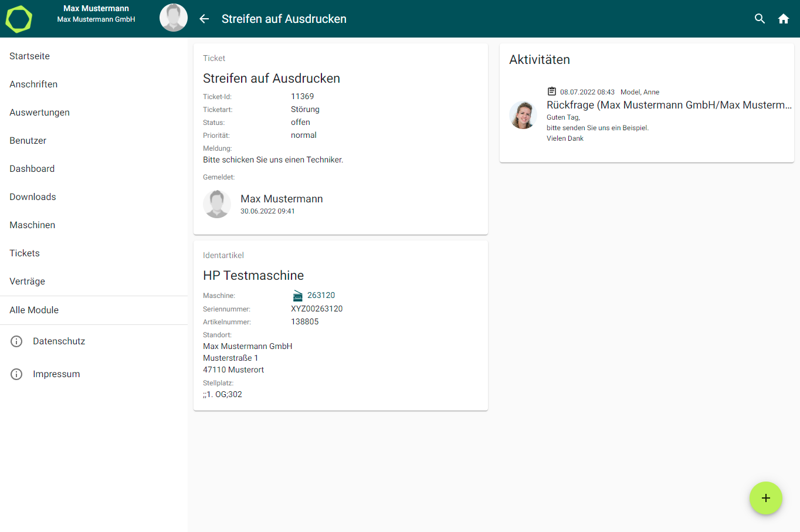Open Startseite in the sidebar
The image size is (800, 532).
tap(29, 56)
